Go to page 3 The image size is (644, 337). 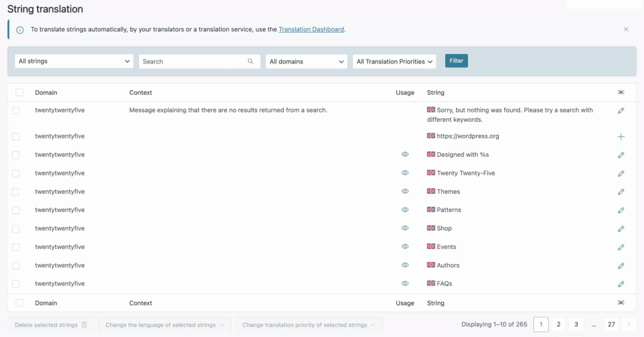pos(576,324)
